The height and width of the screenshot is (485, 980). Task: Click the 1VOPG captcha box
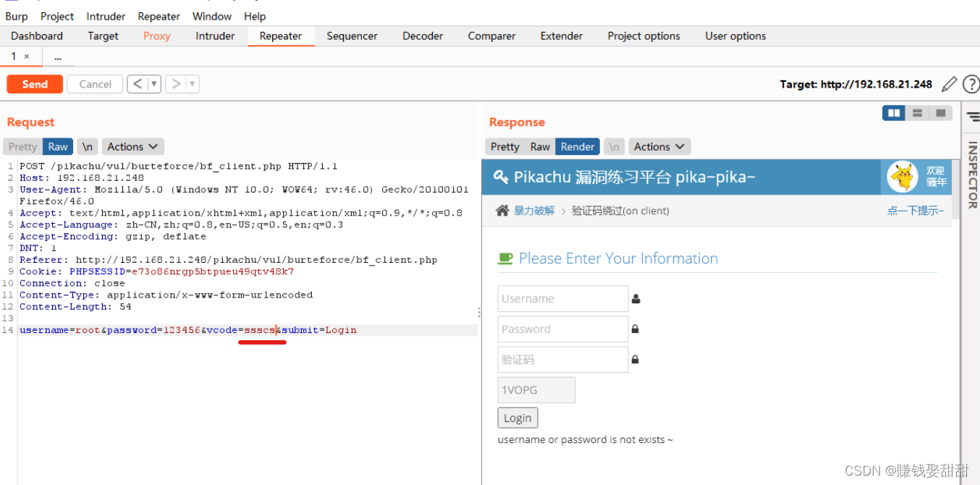(x=536, y=389)
